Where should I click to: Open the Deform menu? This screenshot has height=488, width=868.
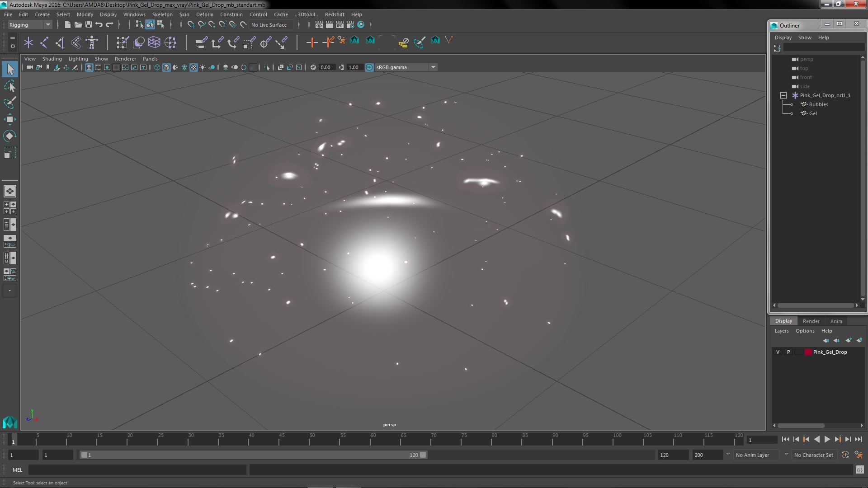[x=204, y=14]
